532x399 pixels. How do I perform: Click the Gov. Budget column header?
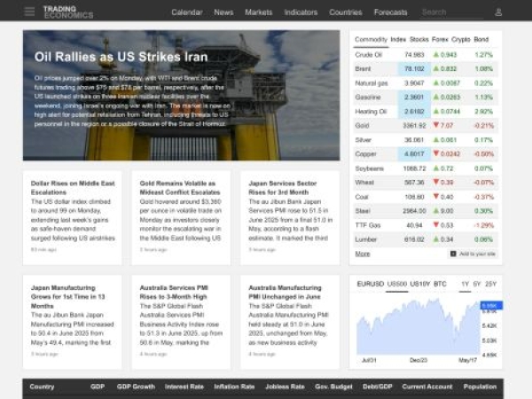(333, 387)
